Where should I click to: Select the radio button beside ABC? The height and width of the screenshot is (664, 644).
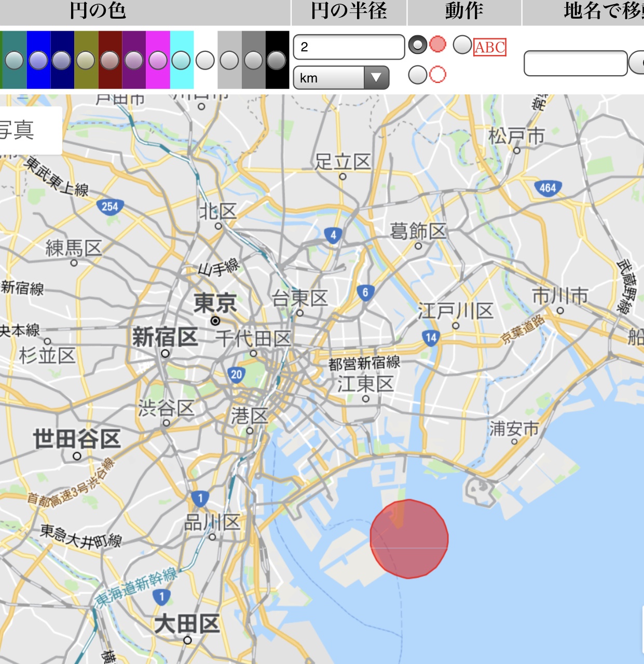(x=462, y=45)
